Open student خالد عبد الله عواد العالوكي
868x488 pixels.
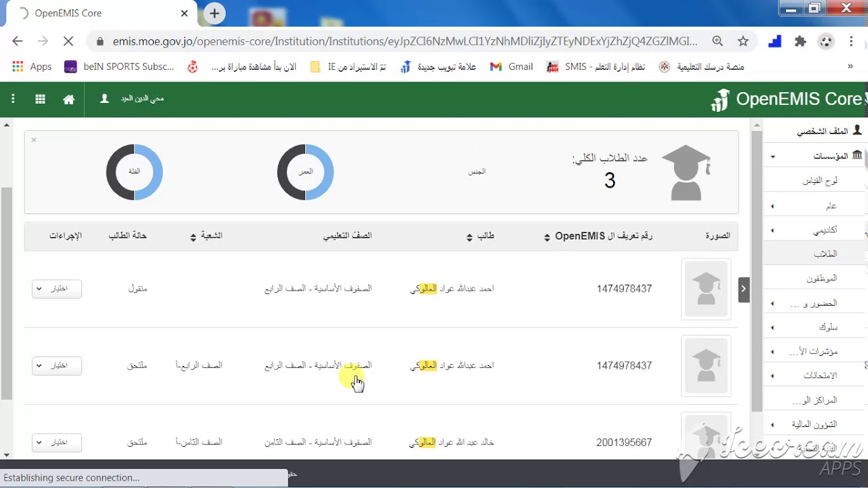[452, 443]
